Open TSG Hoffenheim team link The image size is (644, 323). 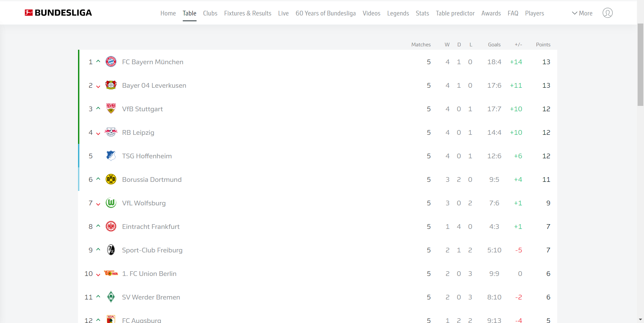[x=147, y=156]
